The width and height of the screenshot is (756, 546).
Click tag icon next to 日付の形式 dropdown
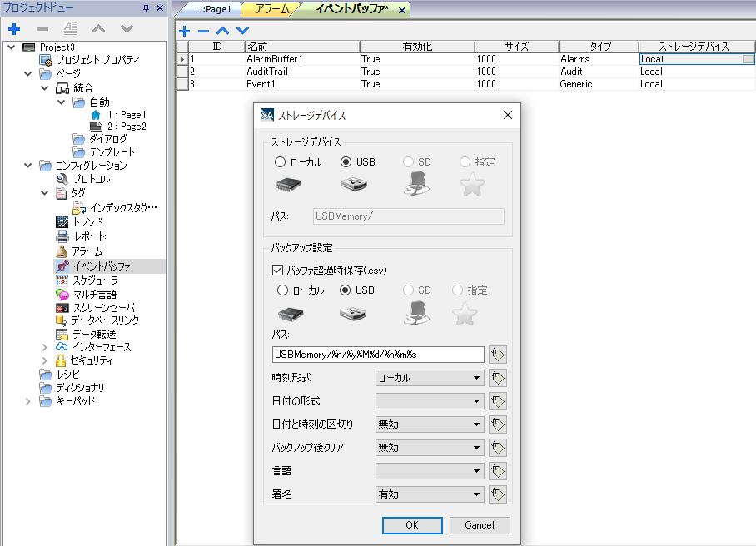point(498,401)
